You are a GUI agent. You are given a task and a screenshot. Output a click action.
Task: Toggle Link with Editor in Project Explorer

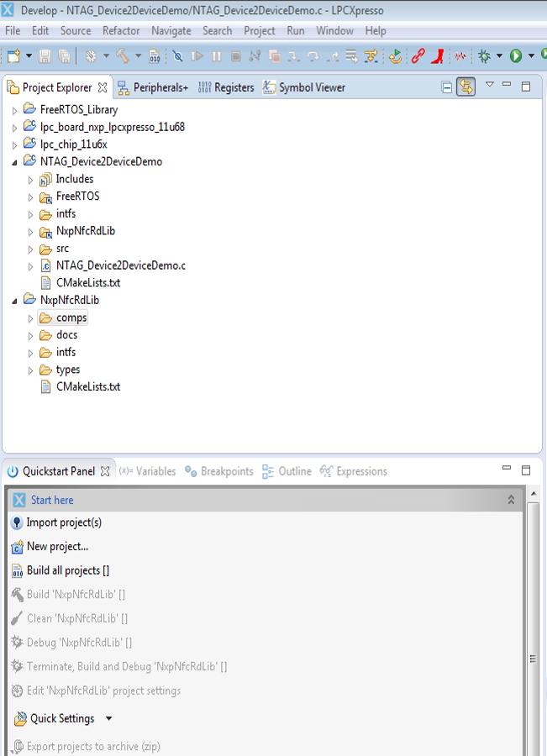tap(466, 87)
